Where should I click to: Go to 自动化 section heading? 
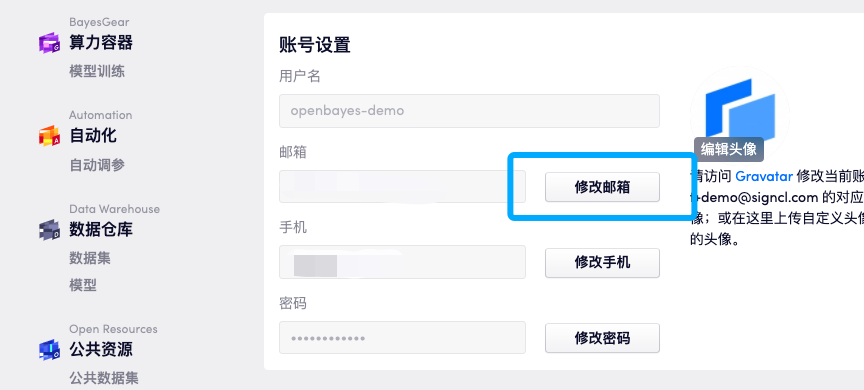[93, 136]
